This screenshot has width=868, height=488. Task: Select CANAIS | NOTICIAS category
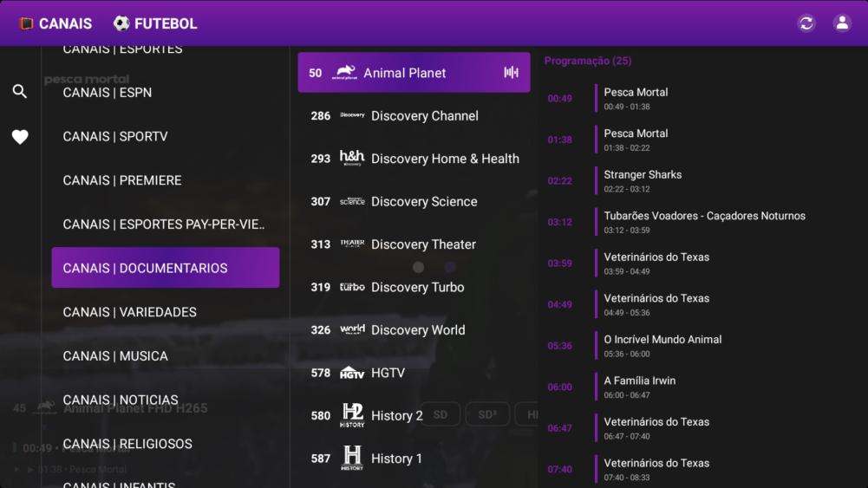pos(166,400)
